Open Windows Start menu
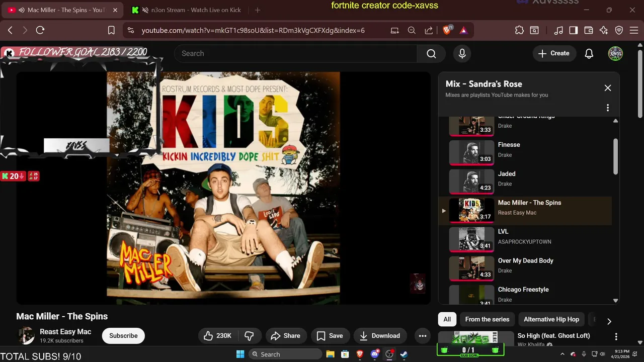The width and height of the screenshot is (644, 362). 240,354
